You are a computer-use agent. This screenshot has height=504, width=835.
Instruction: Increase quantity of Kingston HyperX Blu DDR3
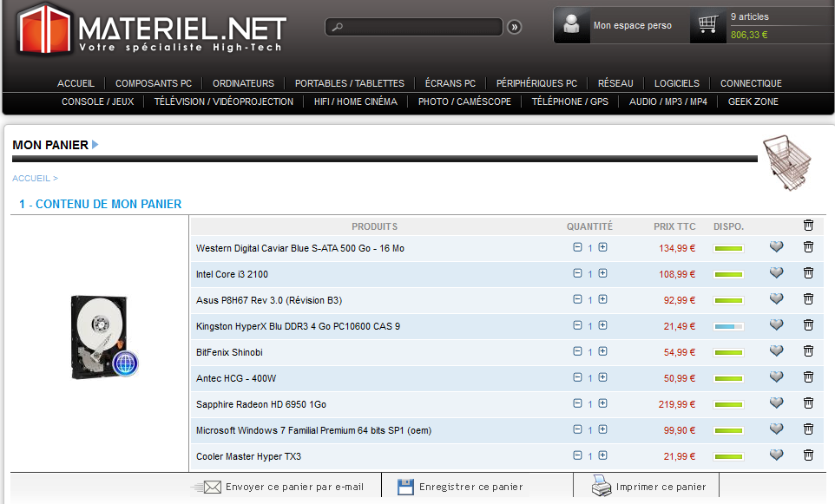(x=602, y=325)
